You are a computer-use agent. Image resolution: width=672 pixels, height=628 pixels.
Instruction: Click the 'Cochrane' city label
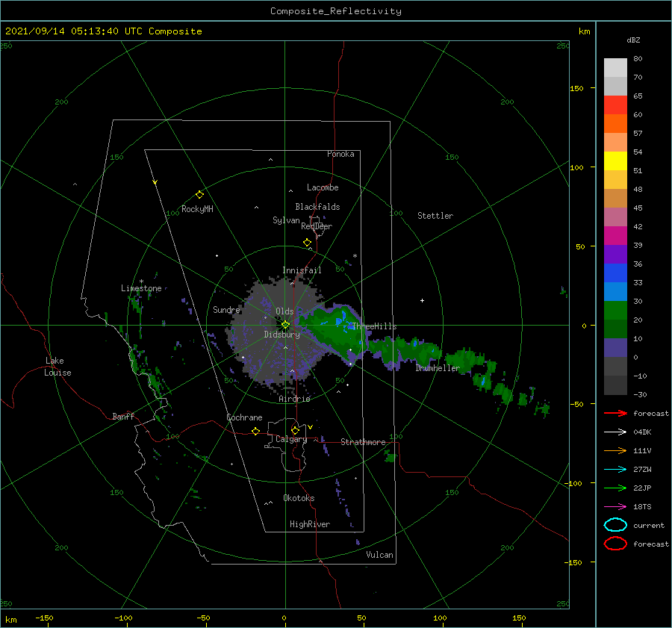(244, 417)
